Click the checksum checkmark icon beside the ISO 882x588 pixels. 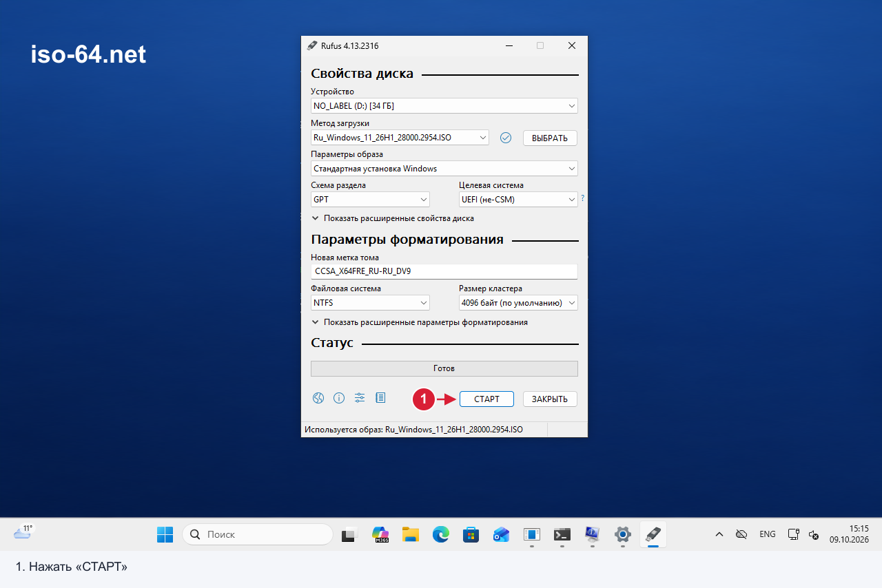pos(506,138)
